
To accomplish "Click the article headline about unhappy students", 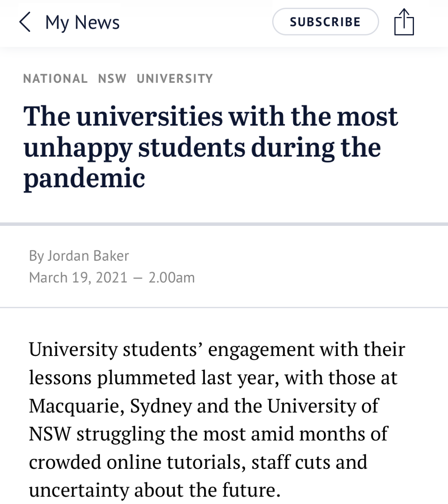I will click(x=211, y=147).
